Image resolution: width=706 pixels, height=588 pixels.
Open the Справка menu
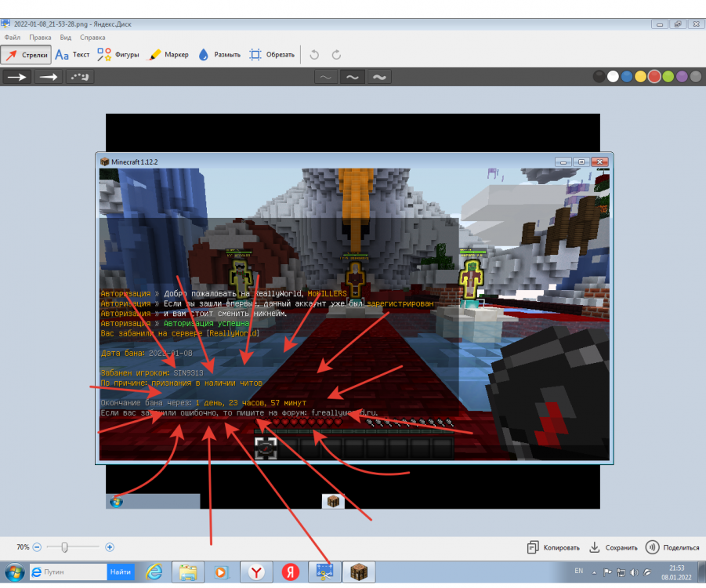[92, 38]
